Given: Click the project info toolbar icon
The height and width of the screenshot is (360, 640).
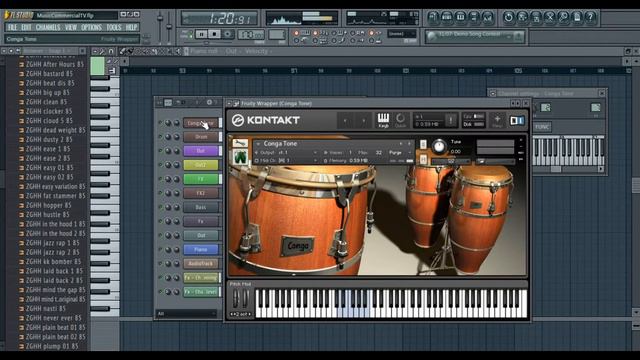Looking at the screenshot, I should 577,18.
